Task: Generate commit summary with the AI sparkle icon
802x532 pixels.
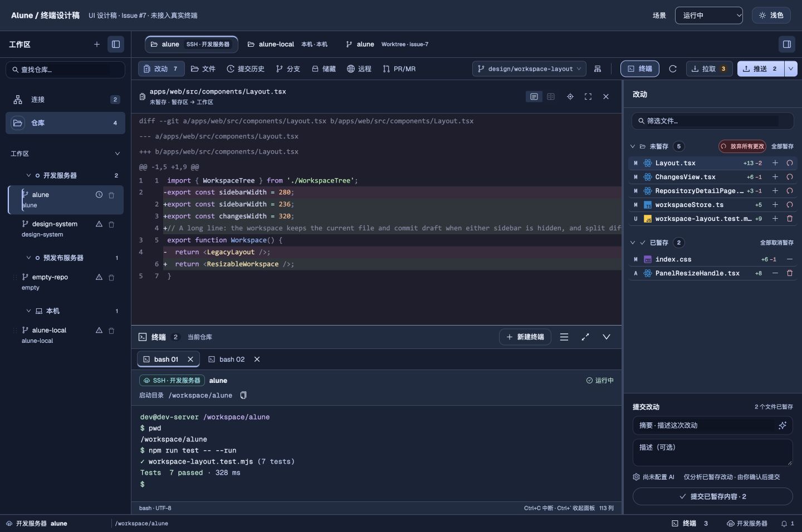Action: pyautogui.click(x=783, y=426)
